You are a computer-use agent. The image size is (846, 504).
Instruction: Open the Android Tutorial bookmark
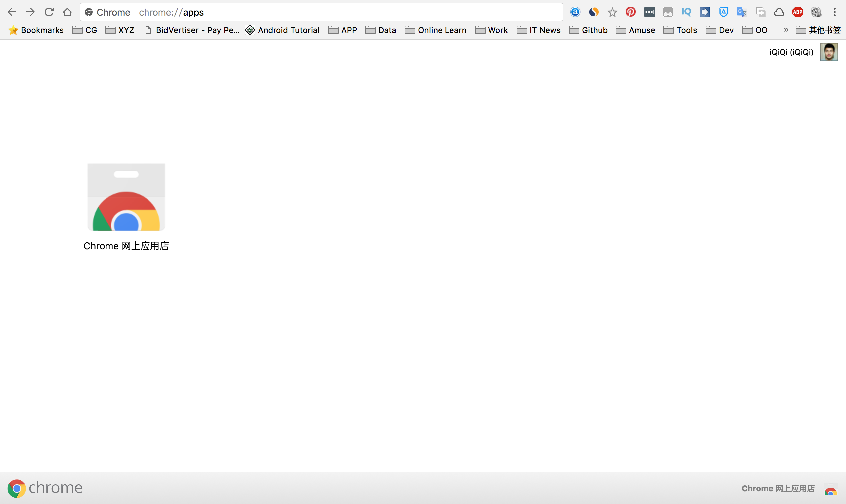pos(282,30)
